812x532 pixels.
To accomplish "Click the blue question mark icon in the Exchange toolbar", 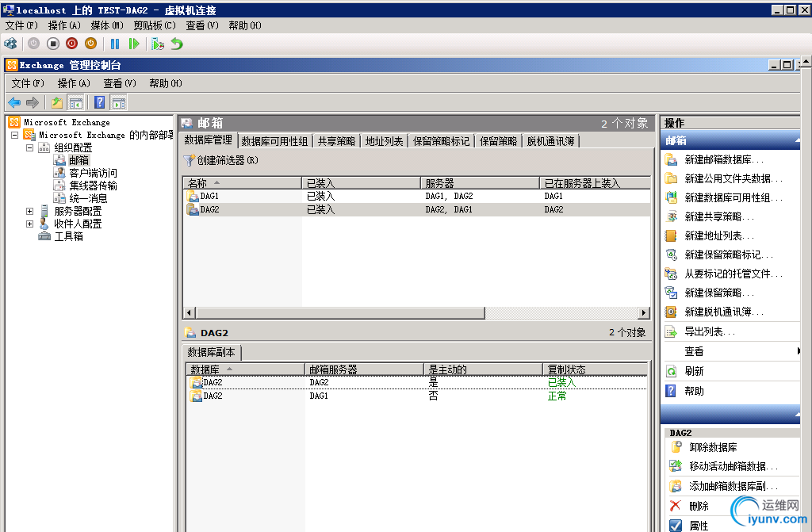I will [99, 102].
